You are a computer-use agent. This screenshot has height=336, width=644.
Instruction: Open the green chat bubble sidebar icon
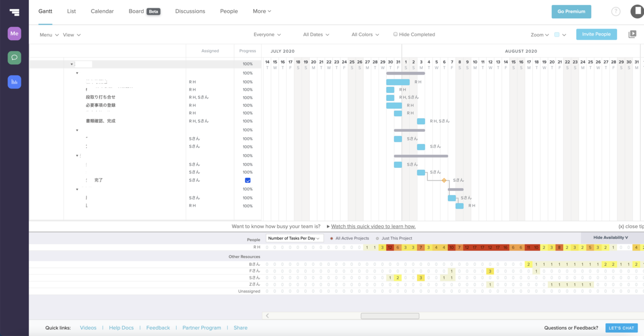pos(14,57)
